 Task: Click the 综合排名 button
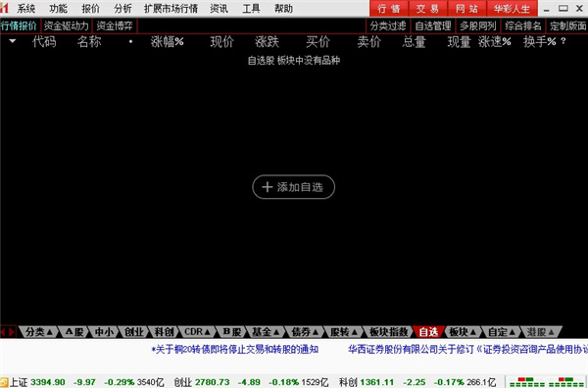(522, 25)
